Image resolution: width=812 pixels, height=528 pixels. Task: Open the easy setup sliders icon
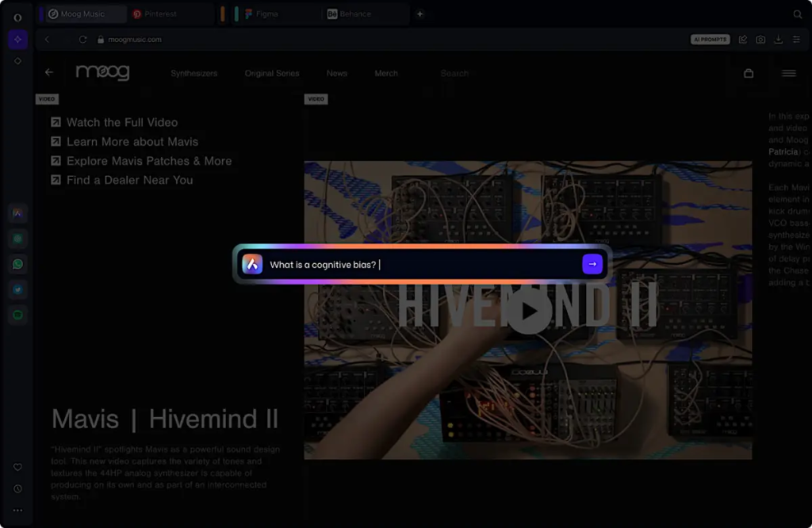tap(796, 40)
